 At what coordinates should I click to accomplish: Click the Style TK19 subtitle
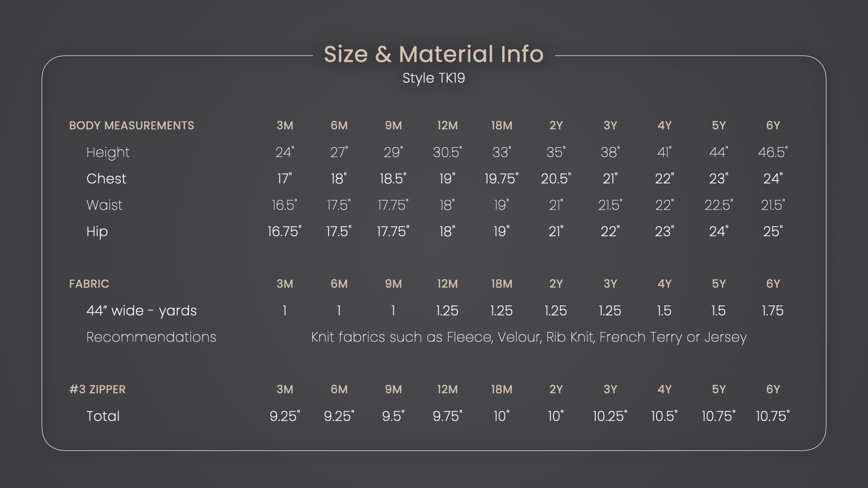click(434, 78)
